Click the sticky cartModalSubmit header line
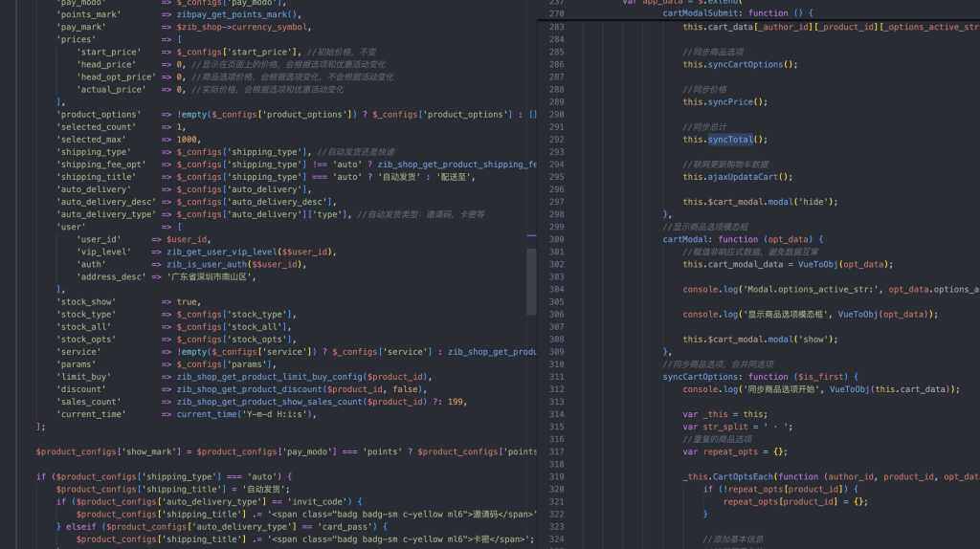 click(714, 13)
